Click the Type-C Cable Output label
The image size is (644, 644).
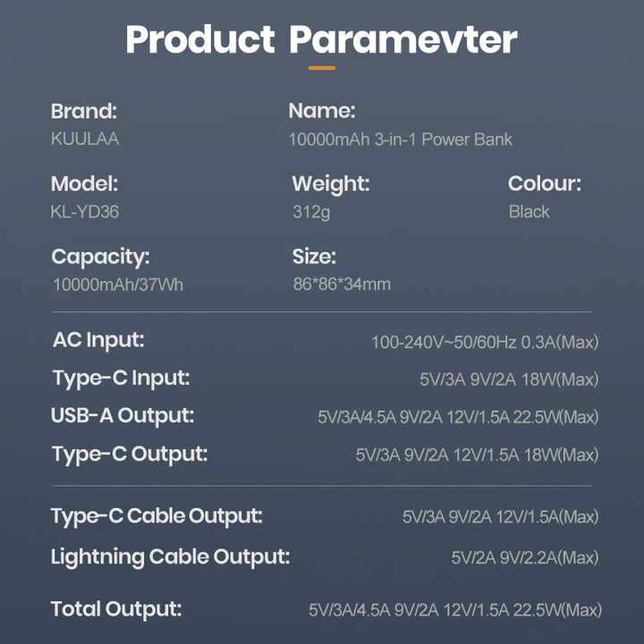pos(157,516)
